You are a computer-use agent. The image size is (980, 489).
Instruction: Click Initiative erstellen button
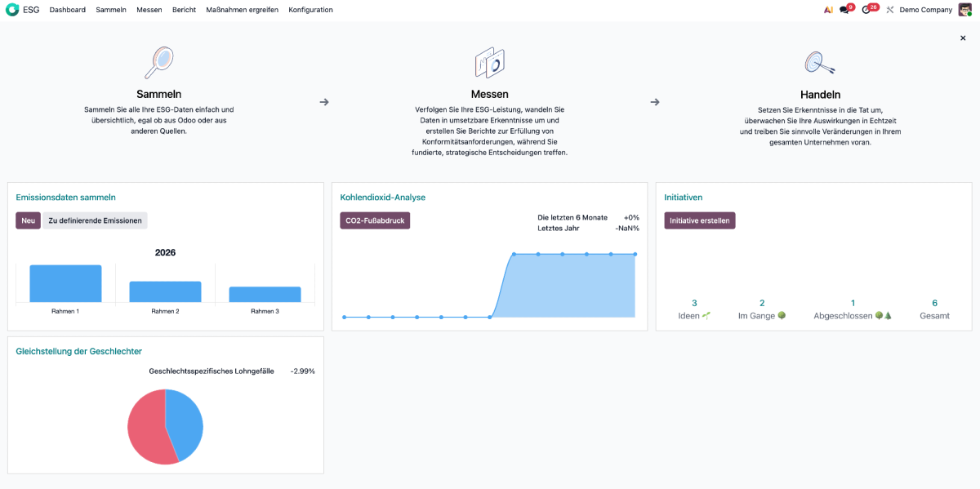click(x=699, y=220)
